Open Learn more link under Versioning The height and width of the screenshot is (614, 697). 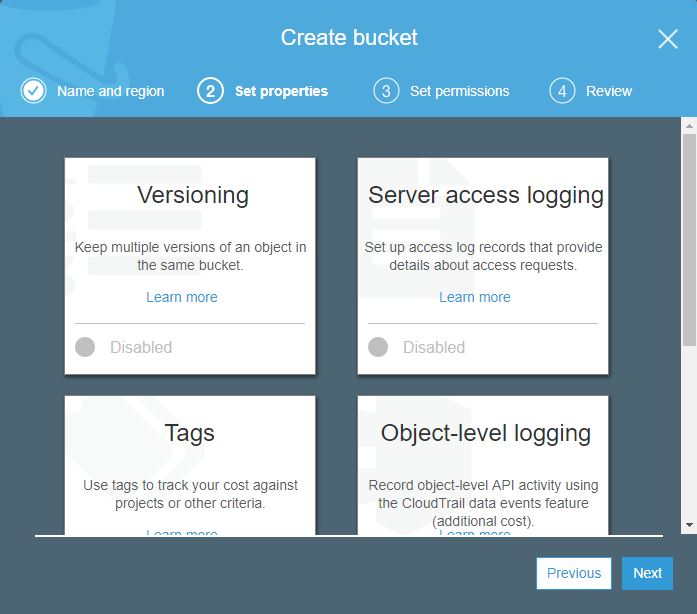tap(181, 297)
